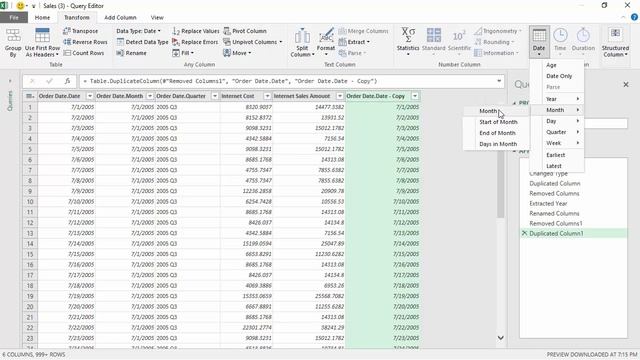The image size is (640, 360).
Task: Open the File tab
Action: coord(14,18)
